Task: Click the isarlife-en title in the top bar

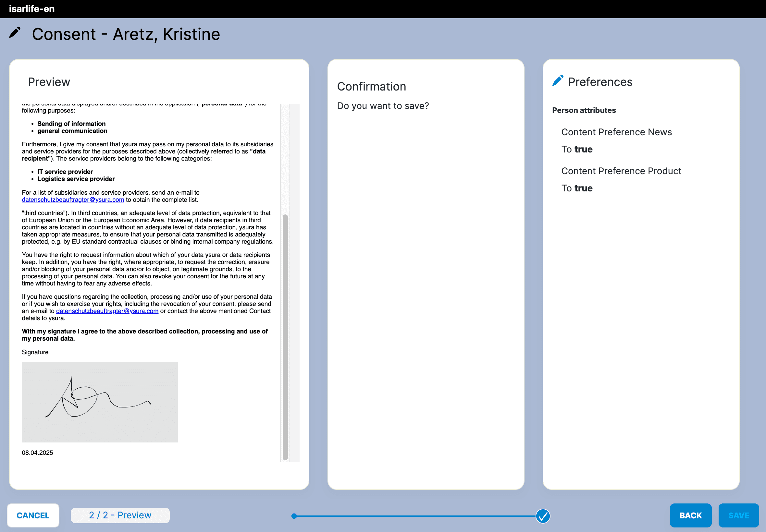Action: tap(32, 9)
